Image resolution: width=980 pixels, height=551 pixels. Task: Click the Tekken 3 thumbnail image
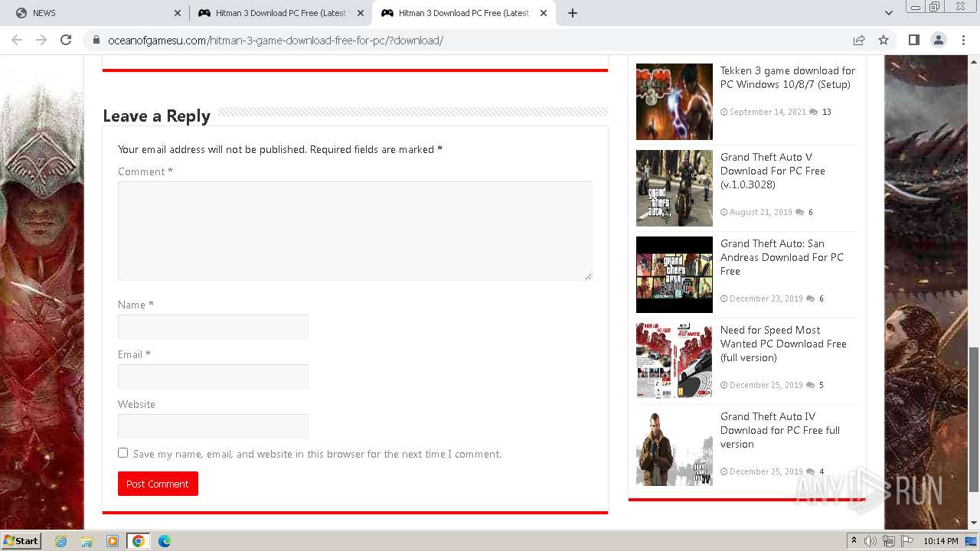[x=675, y=102]
